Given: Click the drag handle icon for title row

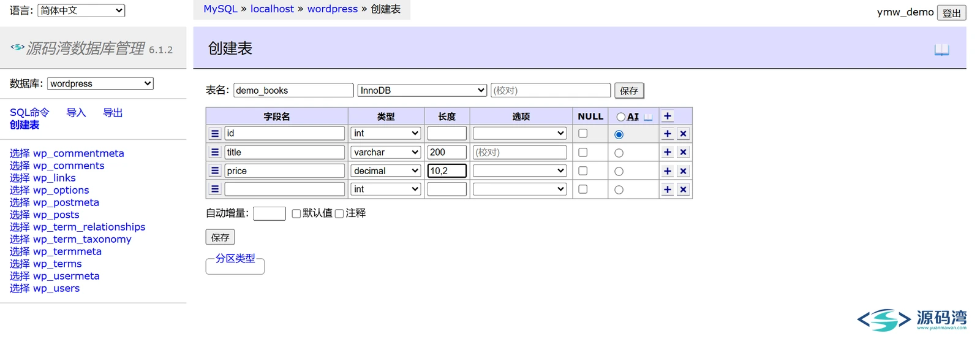Looking at the screenshot, I should pyautogui.click(x=215, y=152).
